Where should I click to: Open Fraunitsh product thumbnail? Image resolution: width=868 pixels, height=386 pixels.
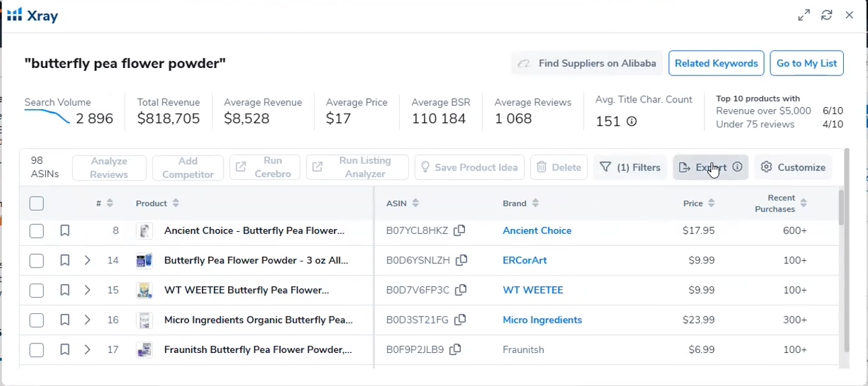144,350
